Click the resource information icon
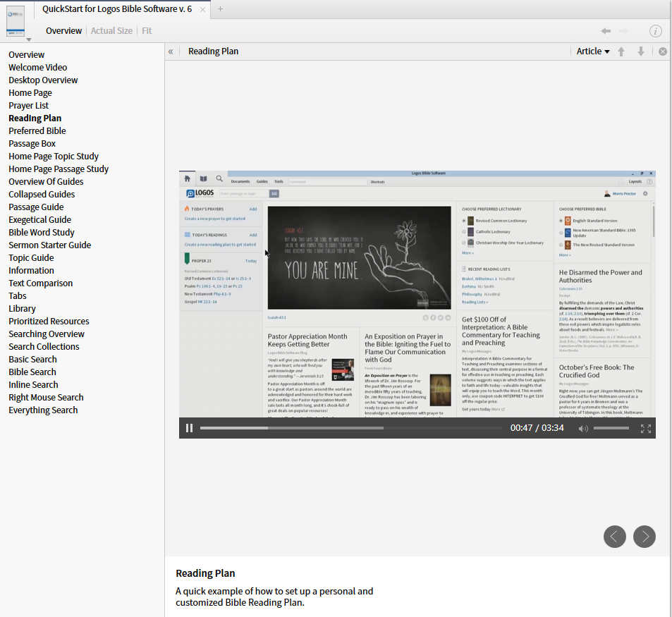The width and height of the screenshot is (672, 617). 655,31
